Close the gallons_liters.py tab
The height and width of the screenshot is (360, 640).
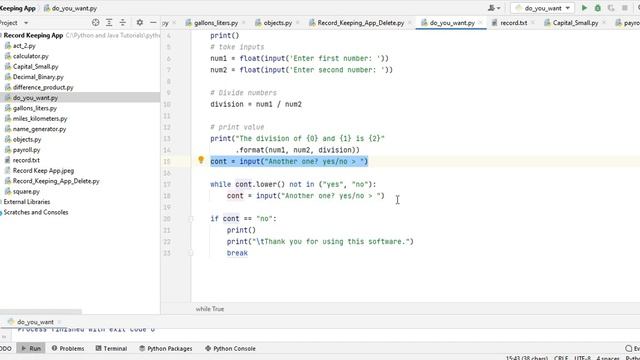click(x=244, y=23)
